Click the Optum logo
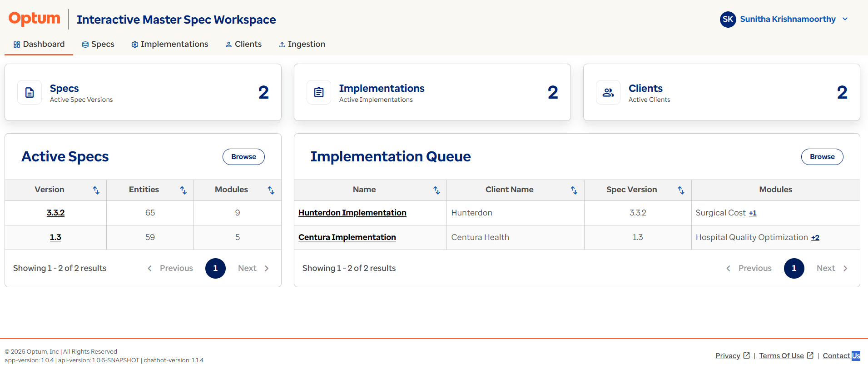868x365 pixels. (x=35, y=19)
